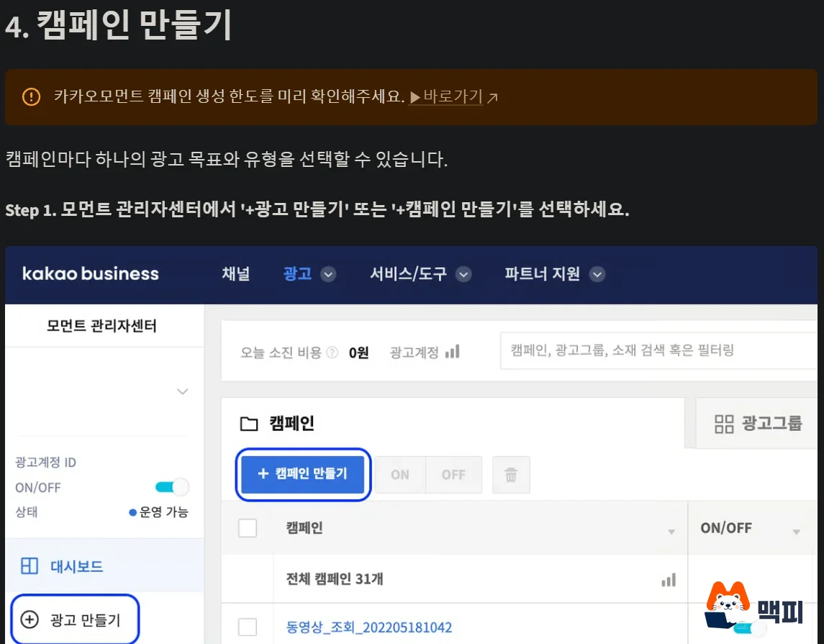The width and height of the screenshot is (824, 644).
Task: Check the 동영상_조회_202205181042 row checkbox
Action: click(x=248, y=627)
